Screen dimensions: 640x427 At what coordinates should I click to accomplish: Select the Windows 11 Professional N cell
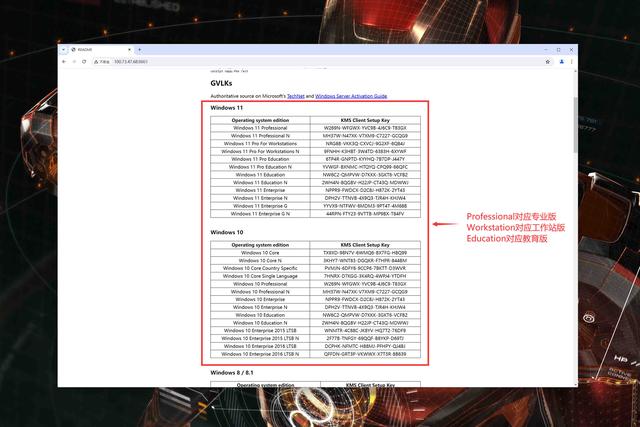click(260, 136)
